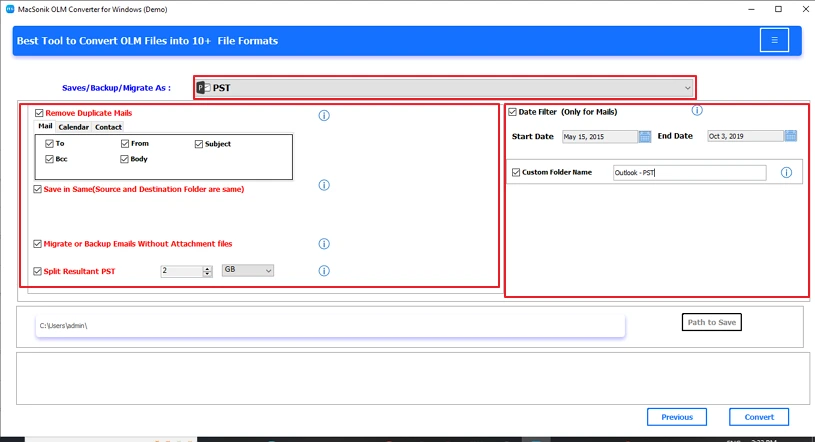This screenshot has width=815, height=442.
Task: Switch to the Calendar tab
Action: pyautogui.click(x=73, y=127)
